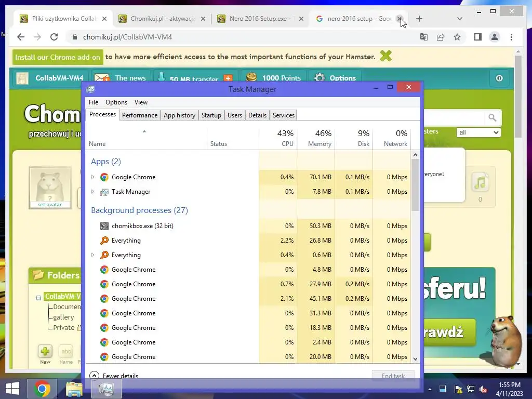Open The news envelope link
The height and width of the screenshot is (399, 532).
pos(121,78)
